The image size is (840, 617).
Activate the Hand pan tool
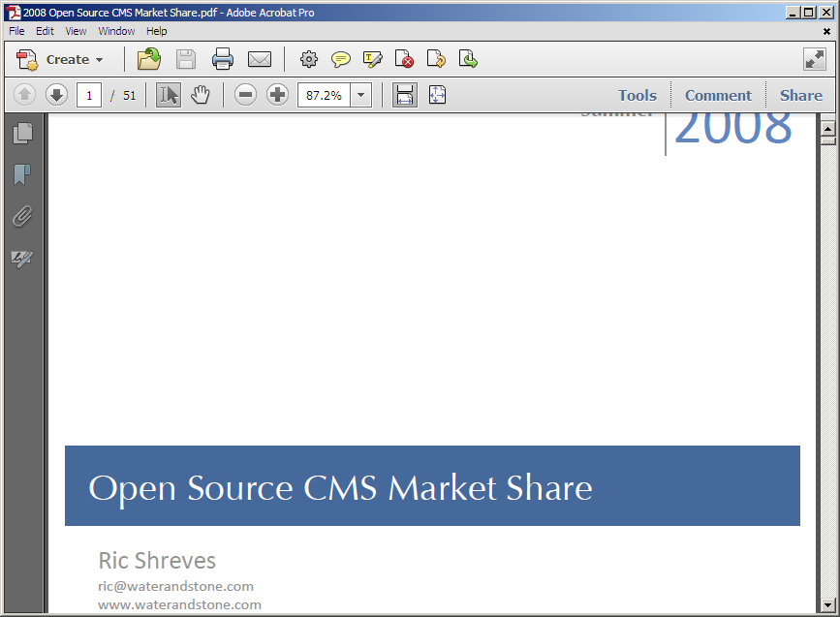[201, 95]
